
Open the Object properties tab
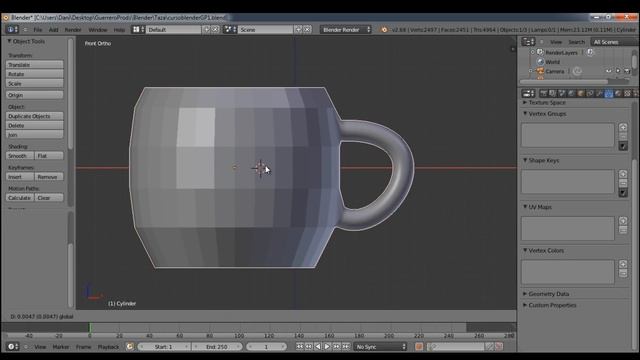581,93
